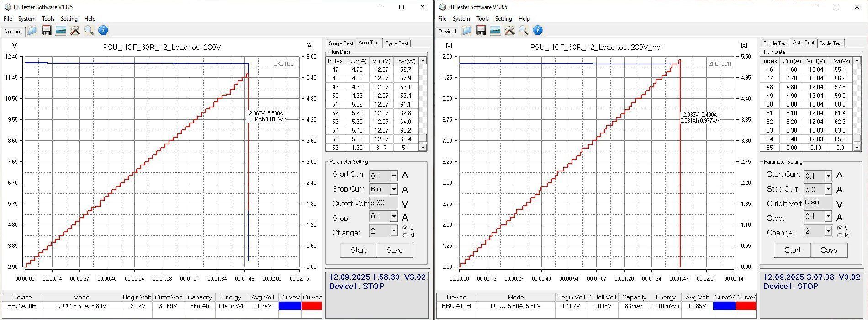Screen dimensions: 868x320
Task: Switch to Single Test tab in left window
Action: (341, 43)
